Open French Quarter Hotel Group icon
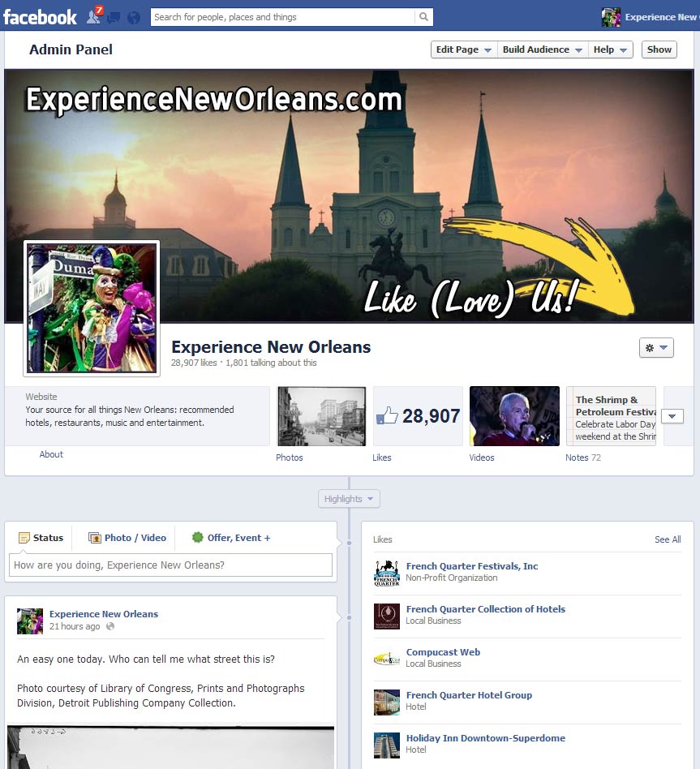 click(x=387, y=702)
